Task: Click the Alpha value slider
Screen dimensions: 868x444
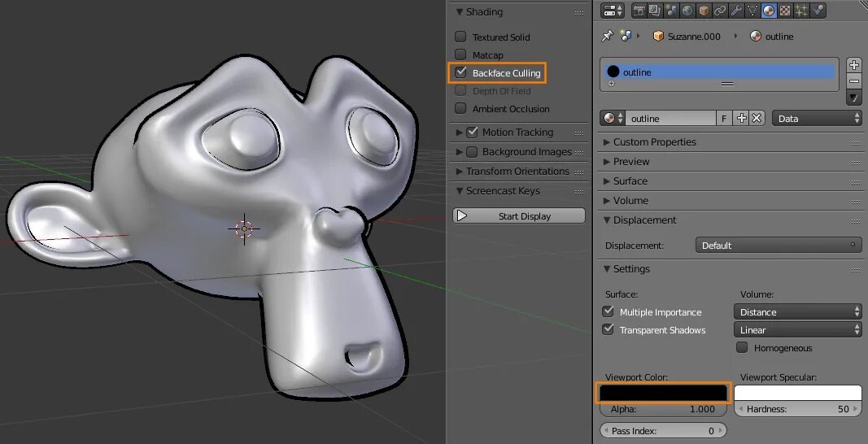Action: click(663, 409)
